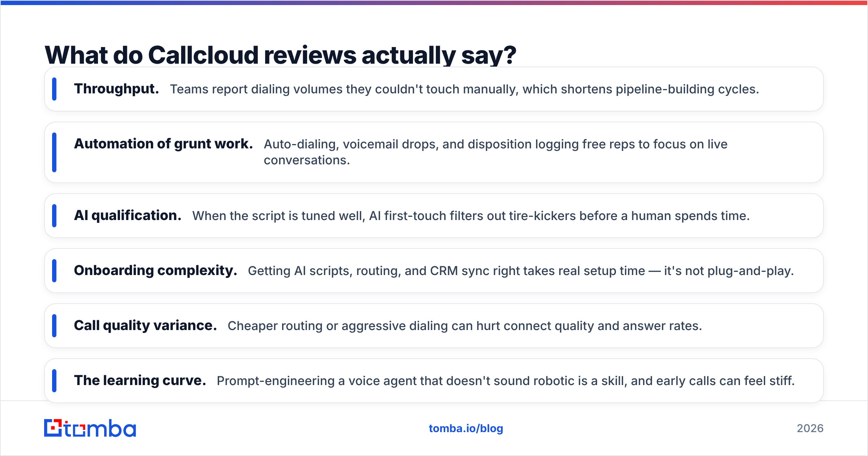Click the sentence "Getting AI scripts, routing, and CRM sync"
This screenshot has width=868, height=456.
point(521,271)
